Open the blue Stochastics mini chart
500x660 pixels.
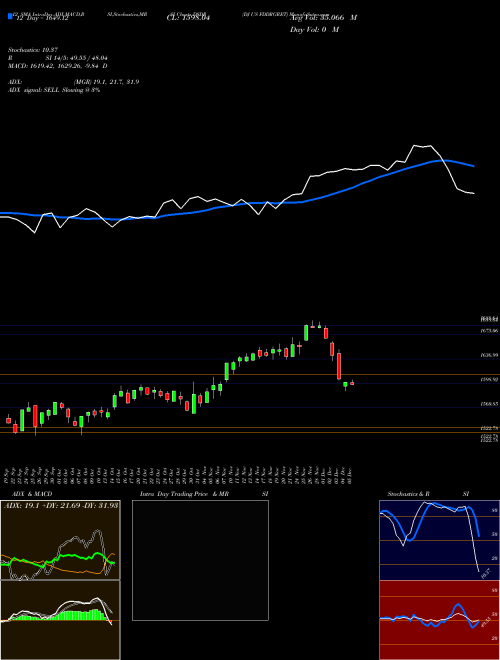(439, 540)
